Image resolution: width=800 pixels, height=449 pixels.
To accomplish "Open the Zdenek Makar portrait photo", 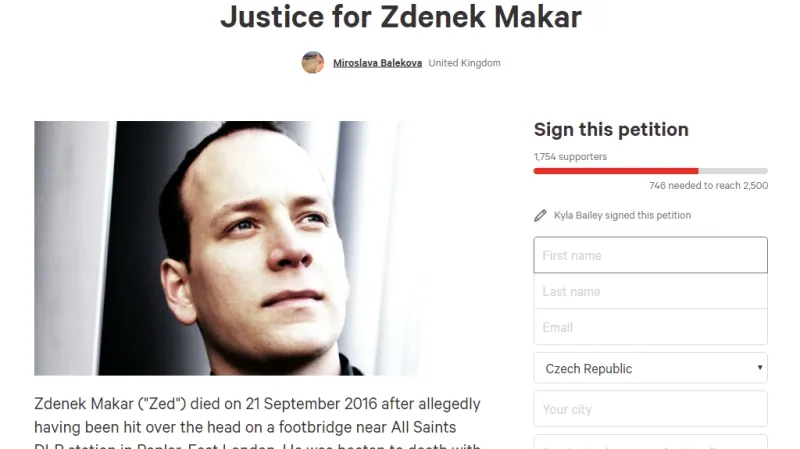I will pyautogui.click(x=225, y=248).
